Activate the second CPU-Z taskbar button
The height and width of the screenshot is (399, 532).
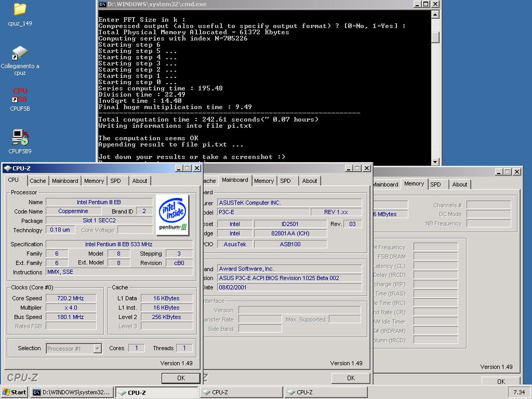click(x=241, y=392)
